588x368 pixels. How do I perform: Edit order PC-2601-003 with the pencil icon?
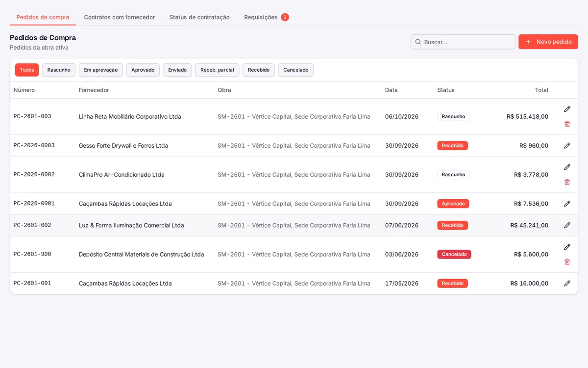567,109
